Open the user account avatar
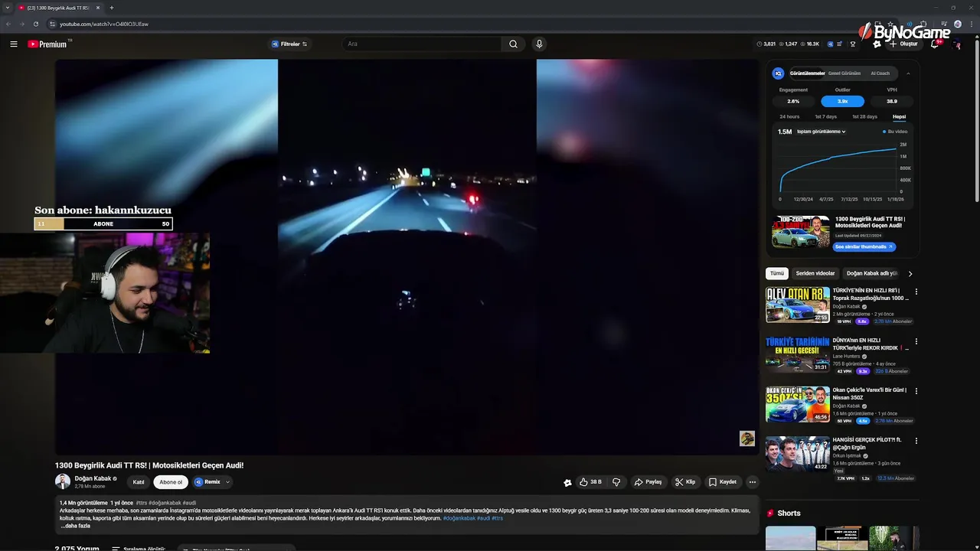The image size is (980, 551). click(x=956, y=44)
